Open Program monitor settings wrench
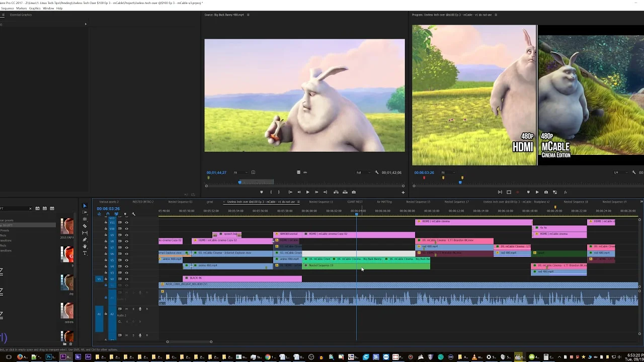 point(633,172)
